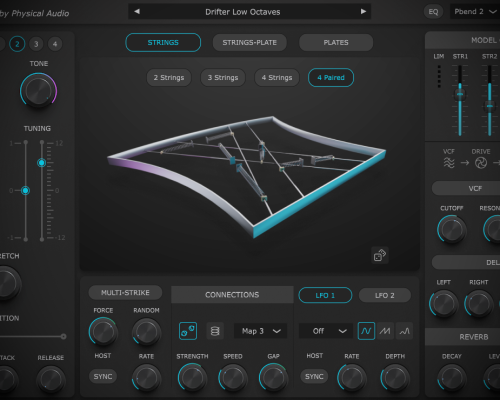Click the LFO DEPTH knob
Screen dimensions: 500x400
point(395,378)
